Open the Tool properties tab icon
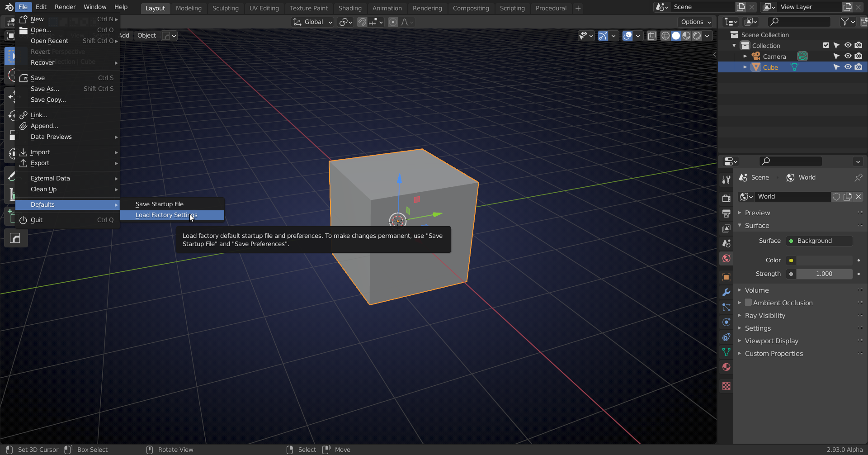868x455 pixels. [726, 180]
